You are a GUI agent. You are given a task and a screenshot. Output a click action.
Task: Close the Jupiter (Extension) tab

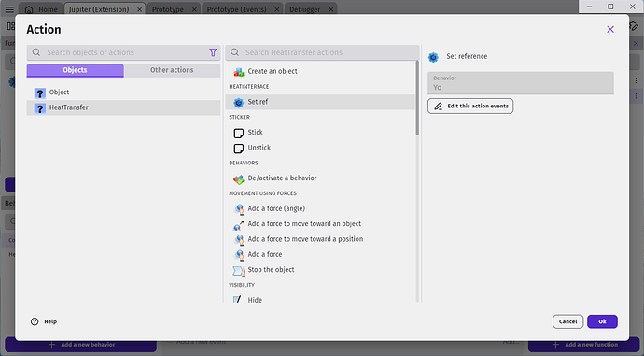pyautogui.click(x=140, y=9)
